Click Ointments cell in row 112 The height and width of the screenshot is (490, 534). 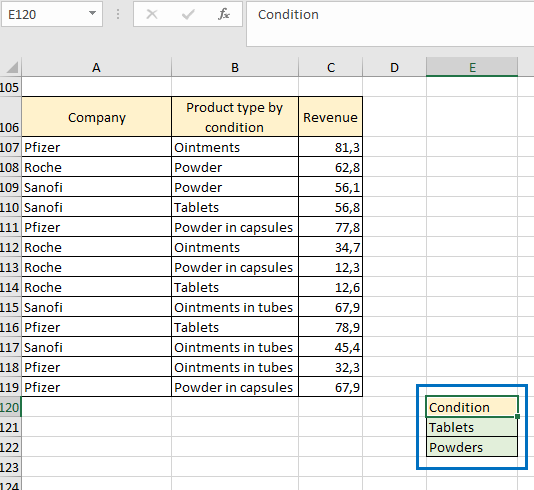click(235, 247)
